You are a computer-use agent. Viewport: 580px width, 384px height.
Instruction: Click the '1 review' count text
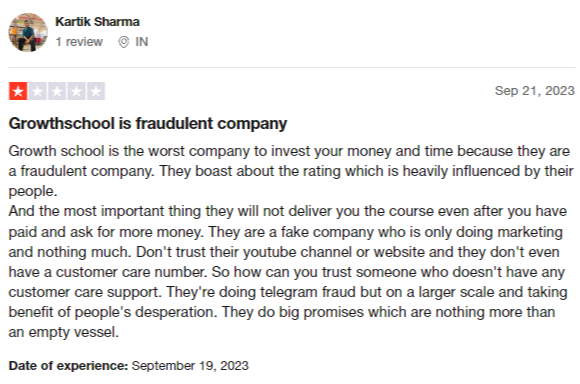[x=79, y=42]
